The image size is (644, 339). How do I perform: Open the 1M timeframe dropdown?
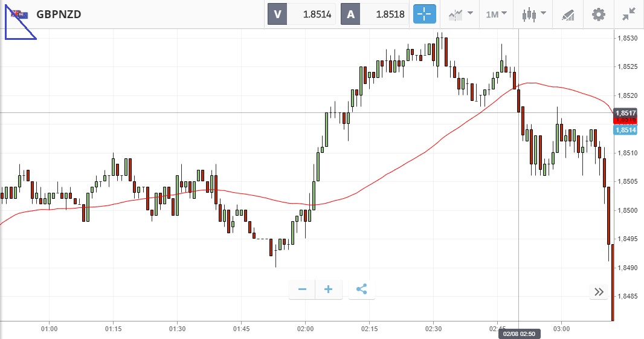point(496,14)
